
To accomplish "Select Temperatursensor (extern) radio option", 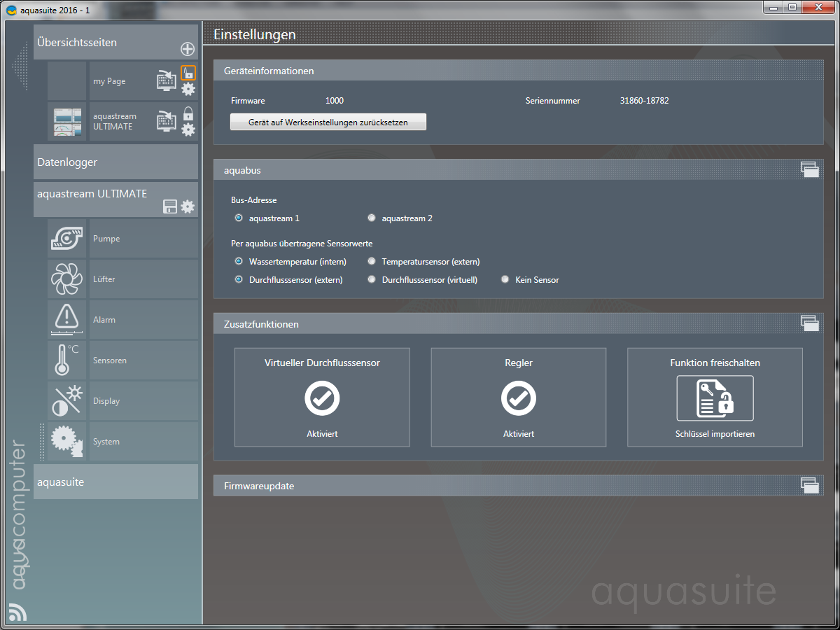I will coord(372,262).
